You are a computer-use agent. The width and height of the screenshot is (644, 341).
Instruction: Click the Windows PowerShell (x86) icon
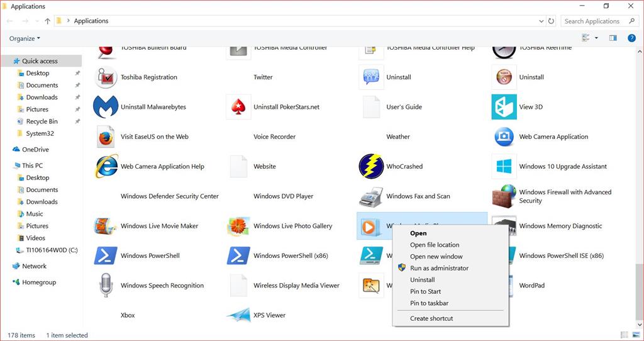coord(238,255)
